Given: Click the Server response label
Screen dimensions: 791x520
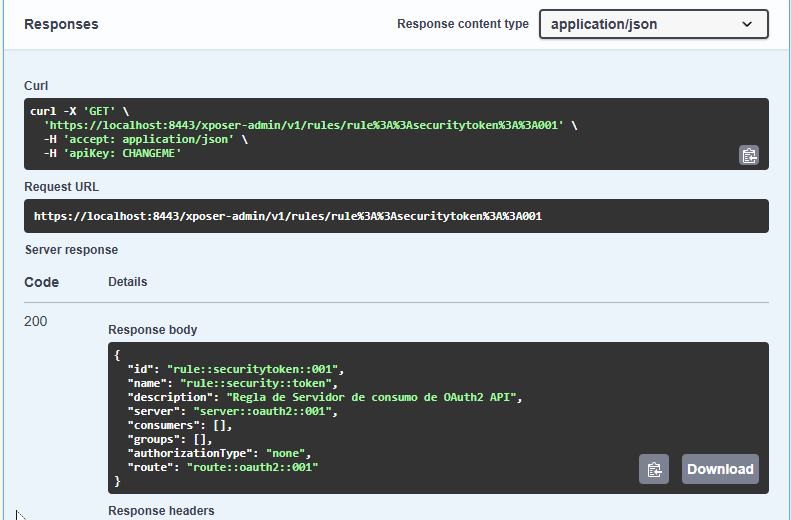Looking at the screenshot, I should click(71, 250).
